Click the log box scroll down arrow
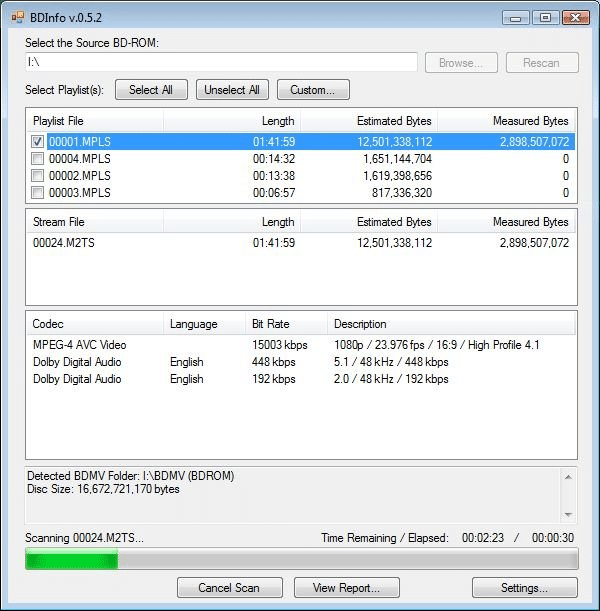Image resolution: width=600 pixels, height=611 pixels. click(568, 515)
